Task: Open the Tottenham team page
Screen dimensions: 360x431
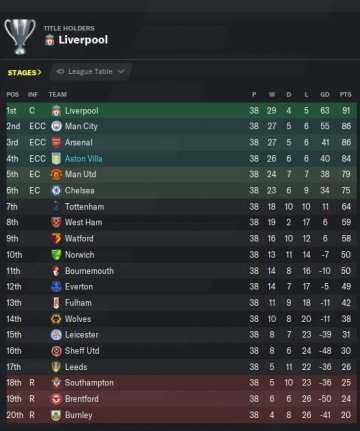Action: (x=84, y=207)
